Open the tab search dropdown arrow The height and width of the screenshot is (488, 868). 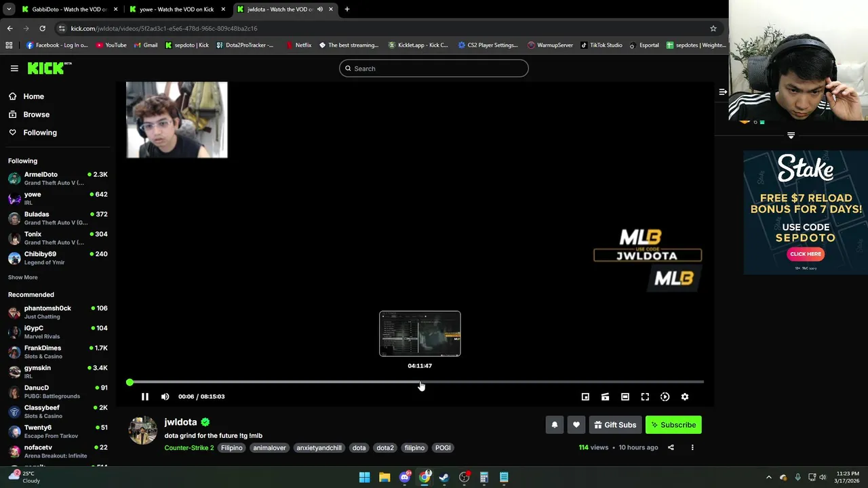pos(9,9)
